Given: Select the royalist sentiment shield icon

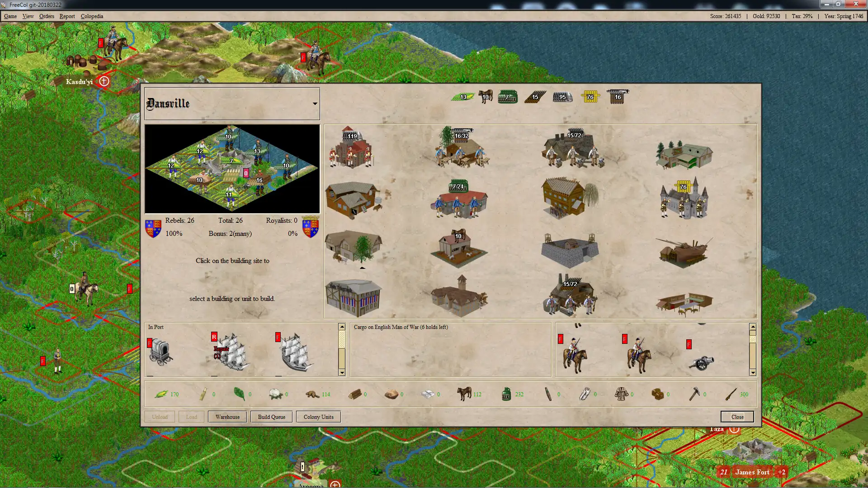Looking at the screenshot, I should [310, 228].
